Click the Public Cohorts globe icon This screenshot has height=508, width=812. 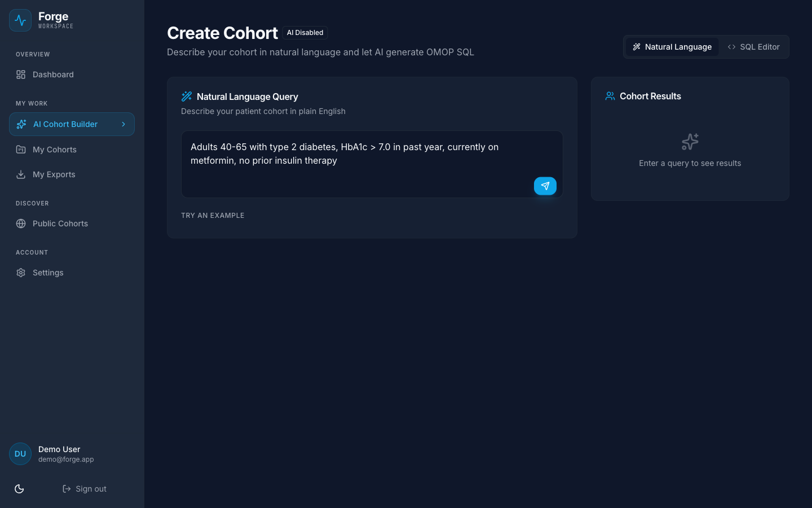[x=21, y=224]
